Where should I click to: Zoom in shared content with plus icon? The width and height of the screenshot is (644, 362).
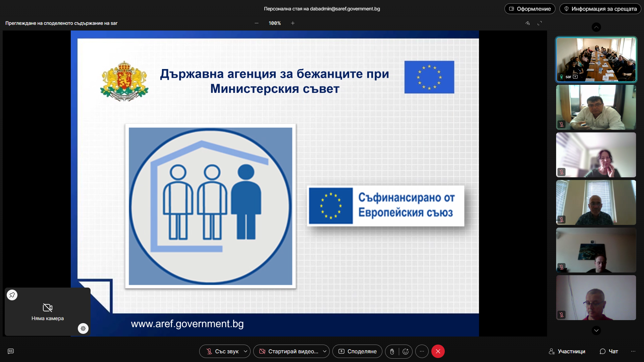click(293, 23)
